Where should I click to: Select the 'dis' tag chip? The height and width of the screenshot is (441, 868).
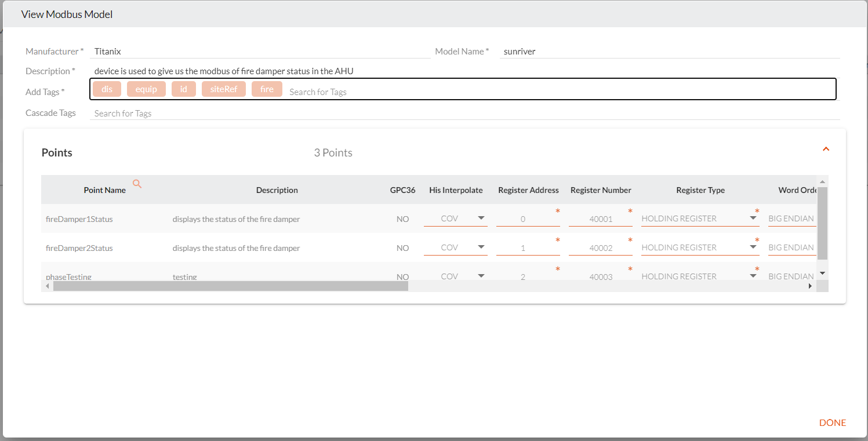pos(107,89)
